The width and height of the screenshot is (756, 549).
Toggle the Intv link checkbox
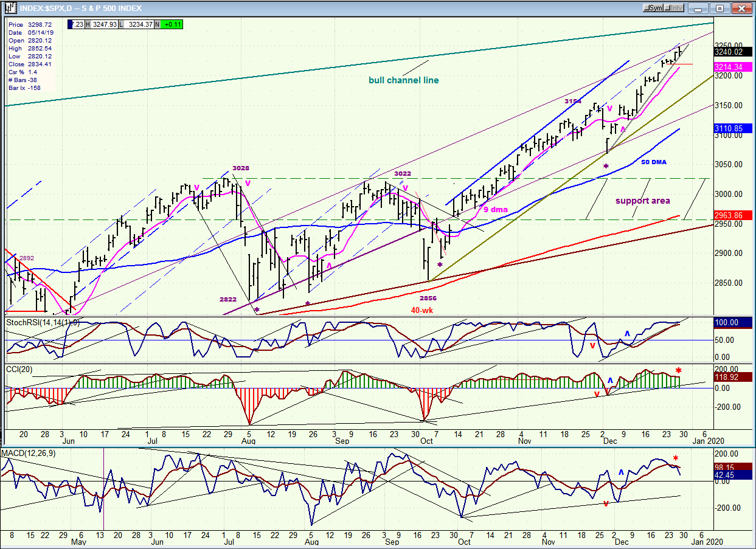click(x=675, y=8)
